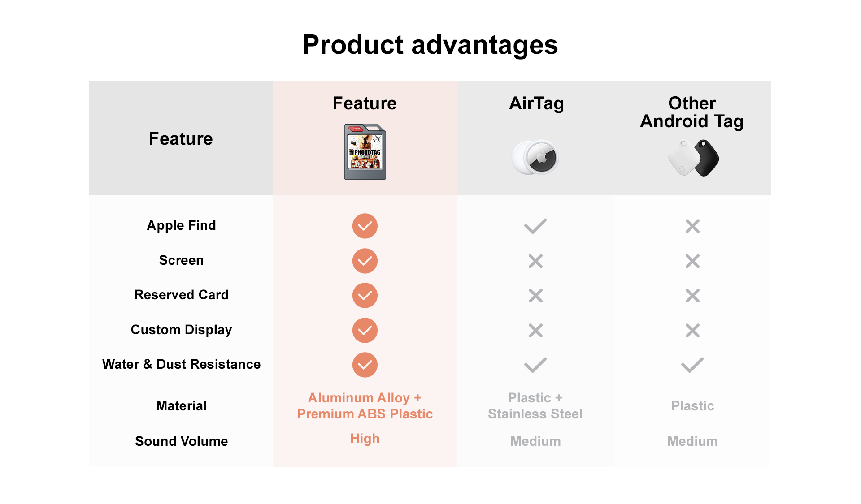Click the Aluminum Alloy + Premium ABS Plastic text
This screenshot has height=504, width=861.
click(x=365, y=406)
